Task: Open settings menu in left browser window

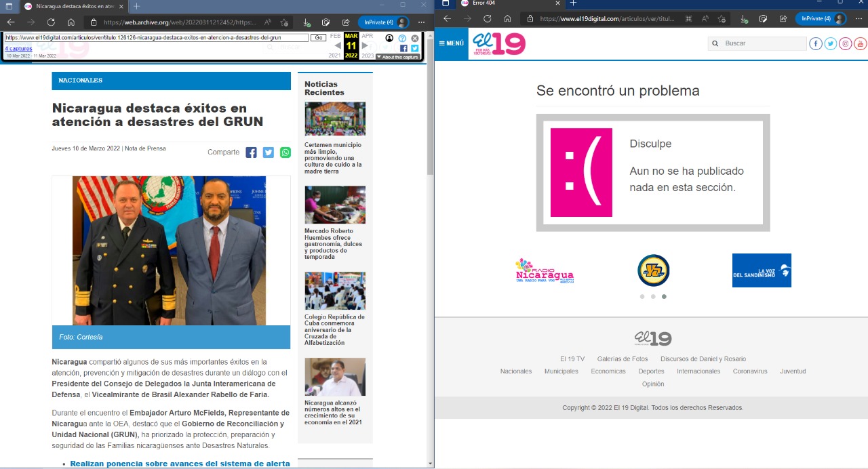Action: [x=420, y=22]
